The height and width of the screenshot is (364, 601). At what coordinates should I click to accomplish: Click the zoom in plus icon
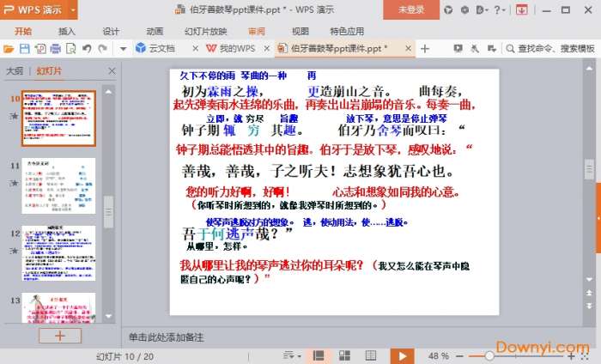click(572, 355)
